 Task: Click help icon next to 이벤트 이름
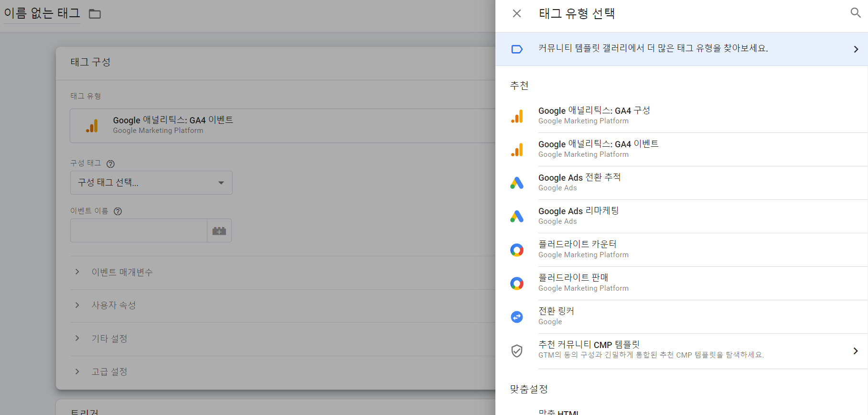[118, 211]
